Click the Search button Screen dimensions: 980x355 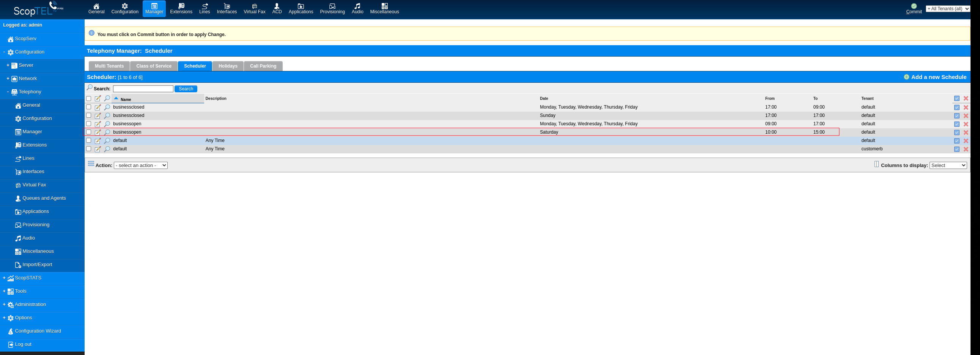(x=186, y=89)
